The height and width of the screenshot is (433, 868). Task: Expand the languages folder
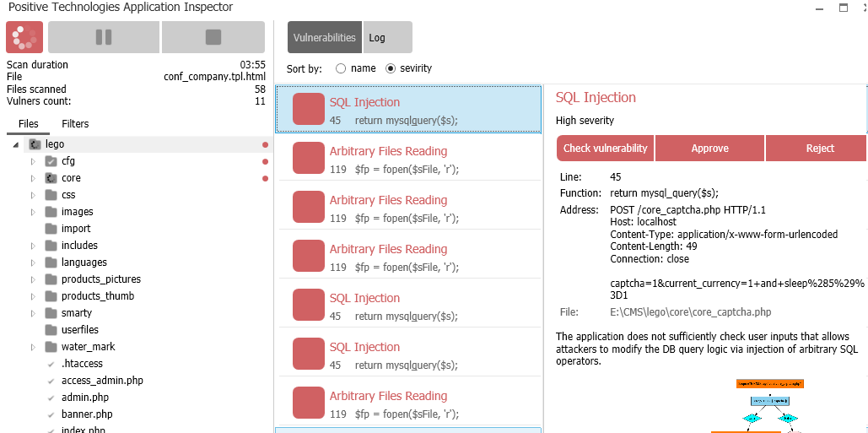pos(33,263)
